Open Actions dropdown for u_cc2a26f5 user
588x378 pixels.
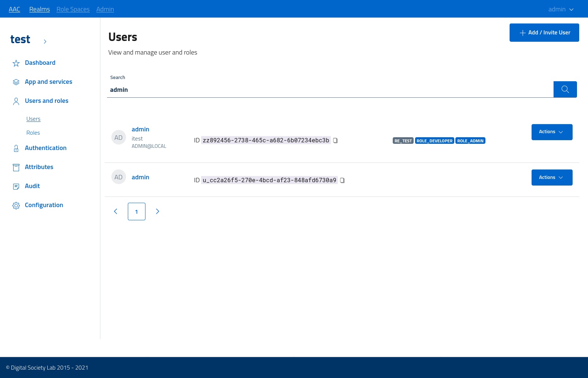click(x=552, y=177)
